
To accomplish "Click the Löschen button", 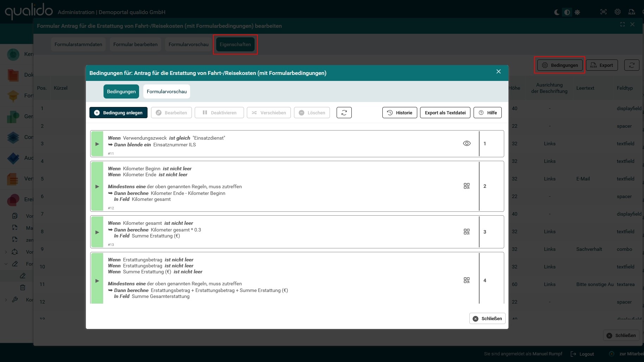I will point(312,113).
